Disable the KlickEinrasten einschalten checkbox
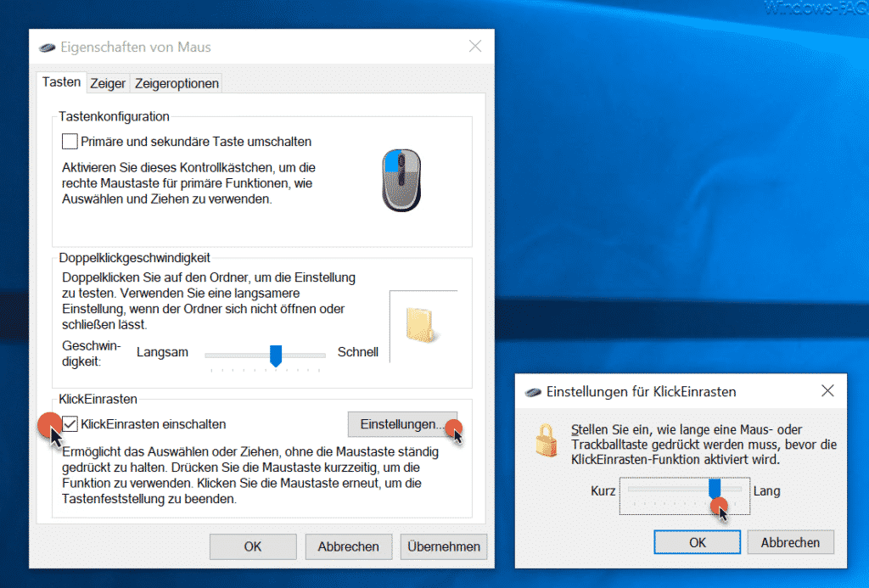Screen dimensions: 869x588 [x=70, y=424]
